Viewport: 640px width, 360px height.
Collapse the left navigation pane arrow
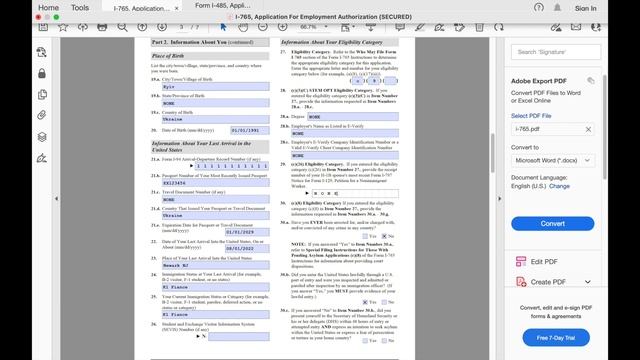coord(56,199)
